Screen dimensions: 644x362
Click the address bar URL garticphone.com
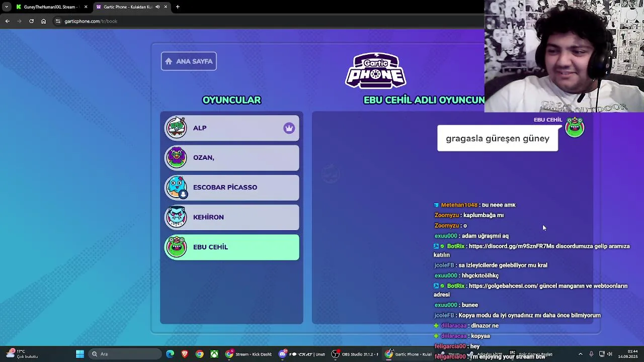(91, 21)
